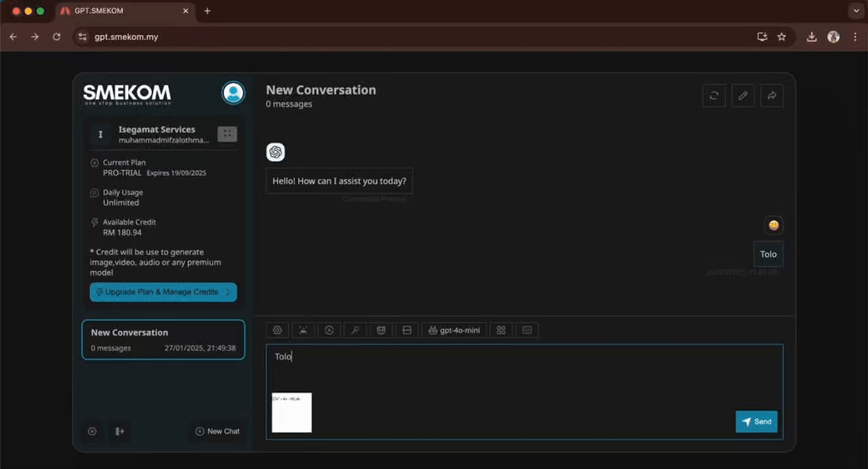Image resolution: width=868 pixels, height=469 pixels.
Task: Click the magic wand icon in toolbar
Action: (355, 330)
